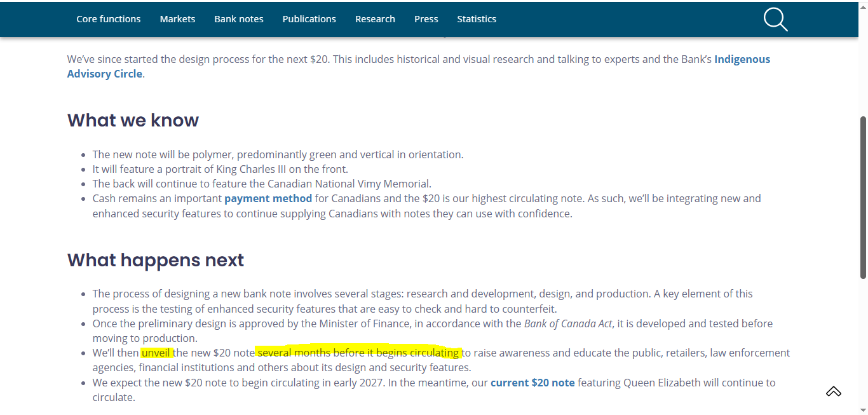Screen dimensions: 868x415
Task: Click the "What we know" heading
Action: 133,120
